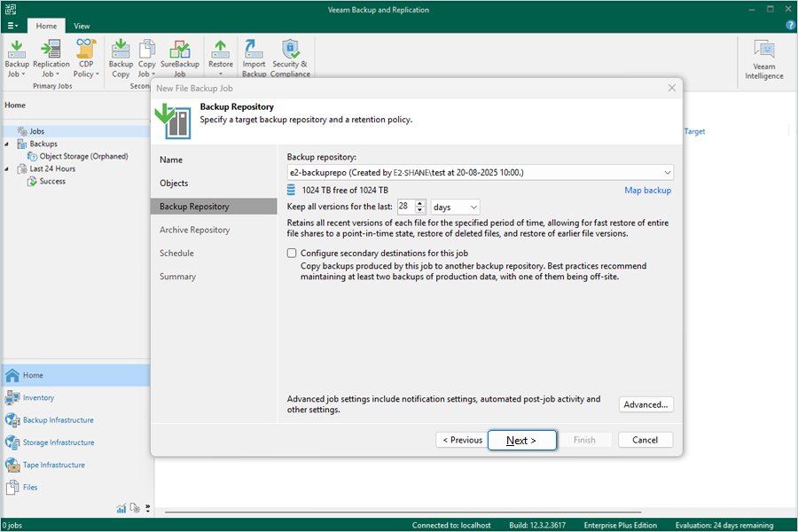The width and height of the screenshot is (798, 532).
Task: Collapse the Backups tree node
Action: pos(6,144)
